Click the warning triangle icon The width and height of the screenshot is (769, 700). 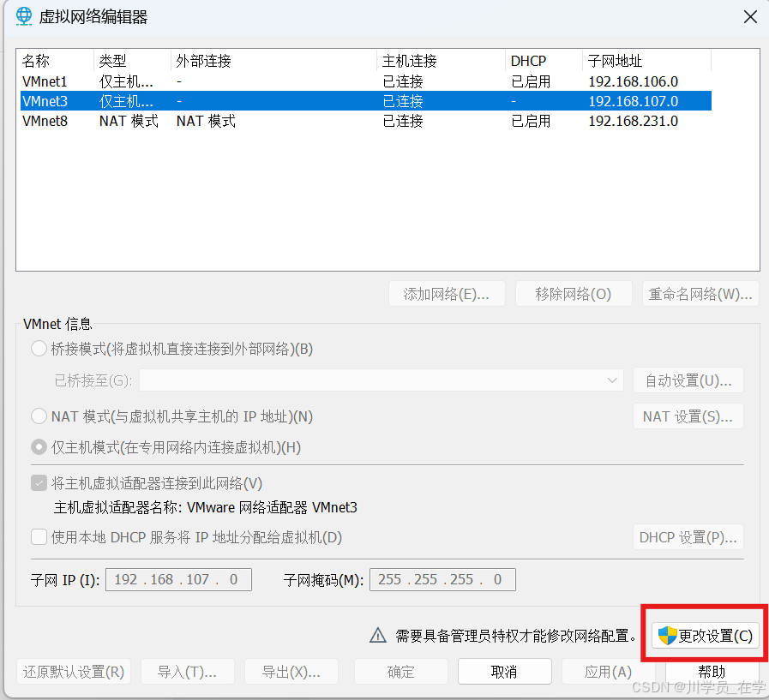click(x=377, y=635)
